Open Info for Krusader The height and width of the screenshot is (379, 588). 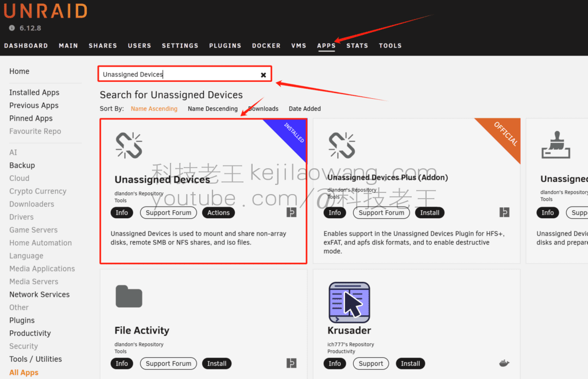pos(335,363)
